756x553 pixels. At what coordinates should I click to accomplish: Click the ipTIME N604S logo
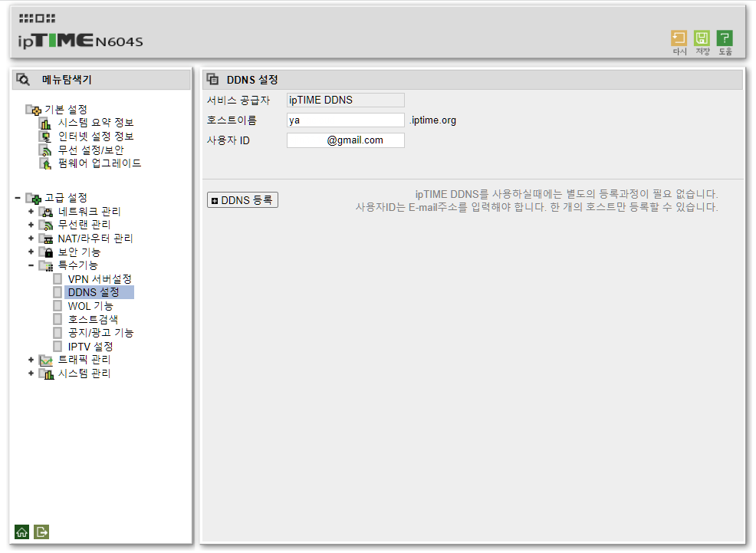(81, 40)
